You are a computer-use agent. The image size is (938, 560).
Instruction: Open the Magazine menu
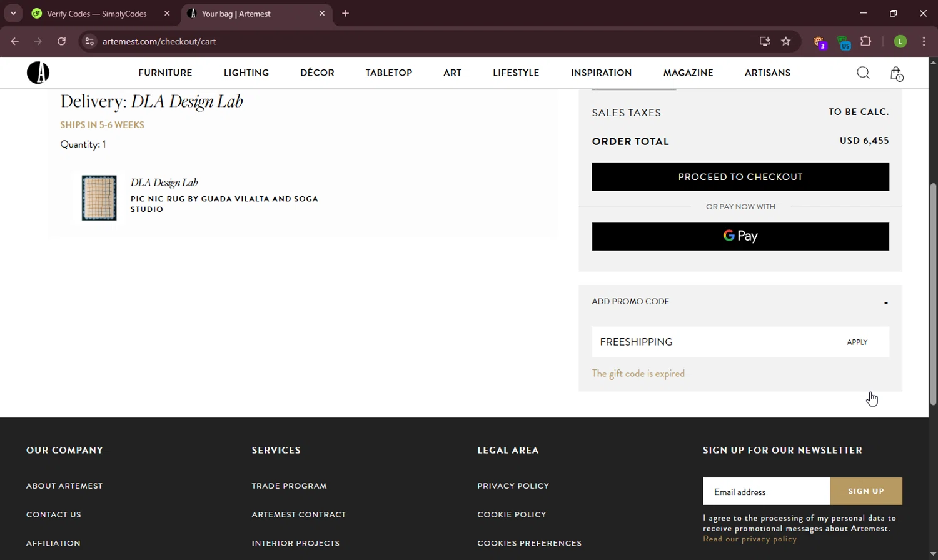tap(688, 72)
